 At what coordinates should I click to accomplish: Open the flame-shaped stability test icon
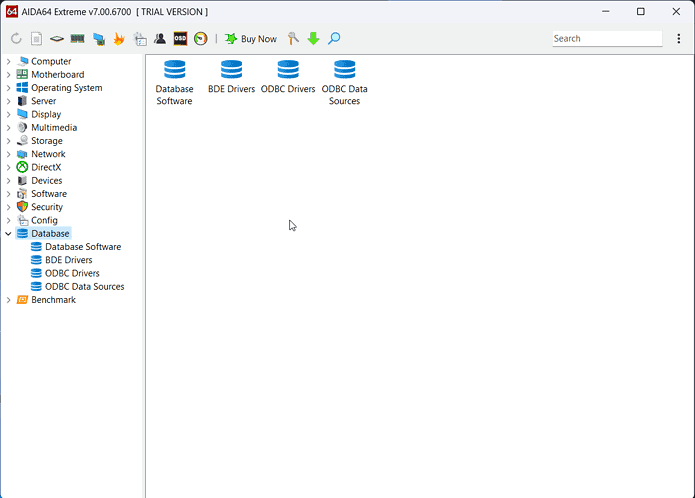[x=119, y=39]
